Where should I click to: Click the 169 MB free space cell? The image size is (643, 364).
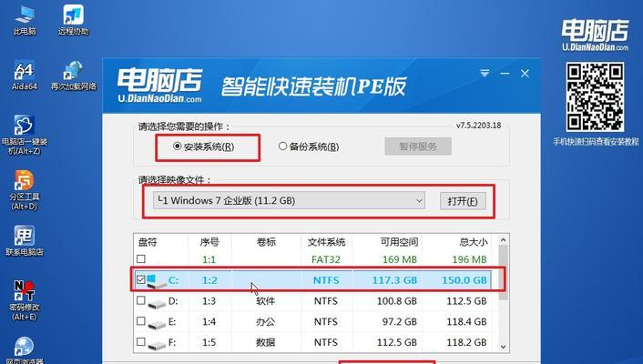point(400,259)
